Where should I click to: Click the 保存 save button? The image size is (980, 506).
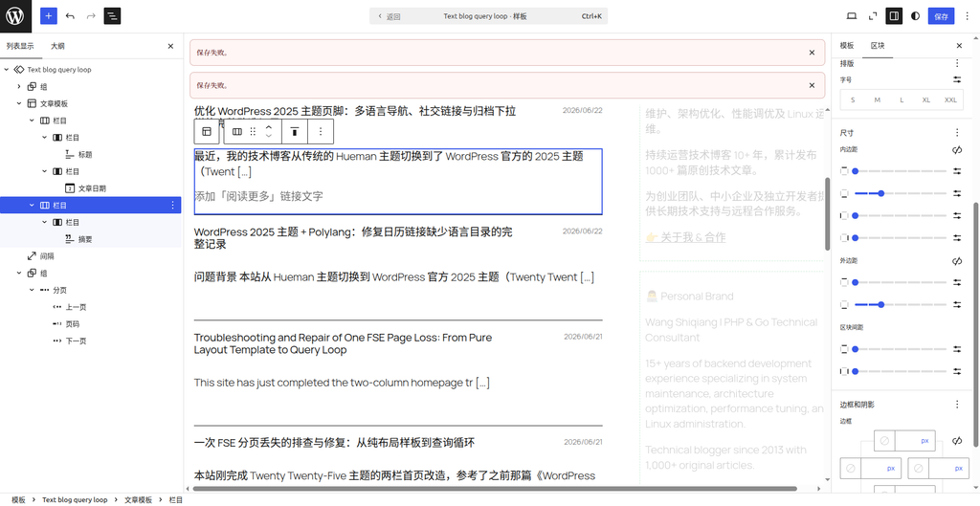[942, 16]
